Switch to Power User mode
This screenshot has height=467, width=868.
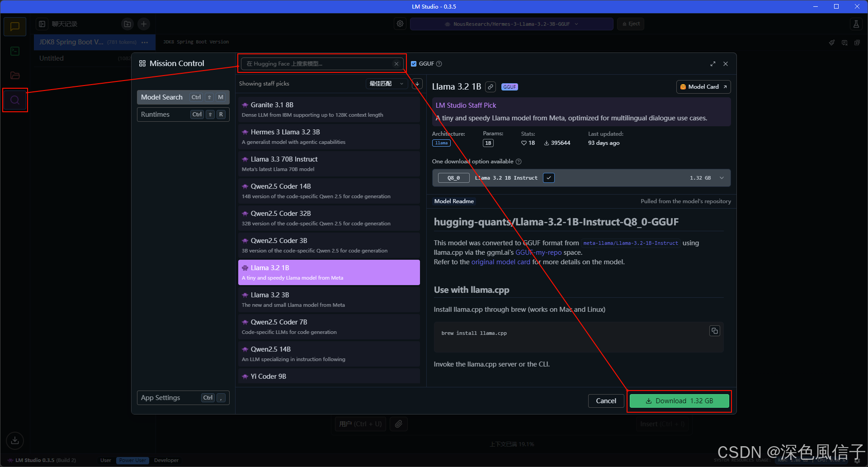tap(133, 460)
